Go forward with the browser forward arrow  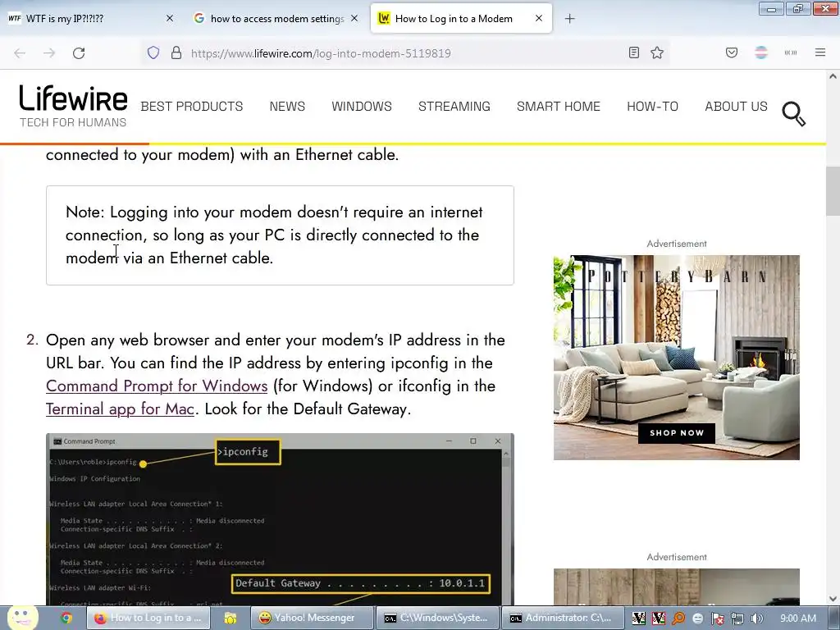pos(49,53)
